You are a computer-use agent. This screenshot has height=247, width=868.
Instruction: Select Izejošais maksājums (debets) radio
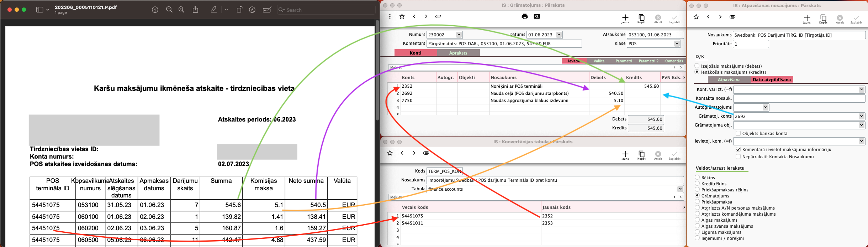coord(697,66)
